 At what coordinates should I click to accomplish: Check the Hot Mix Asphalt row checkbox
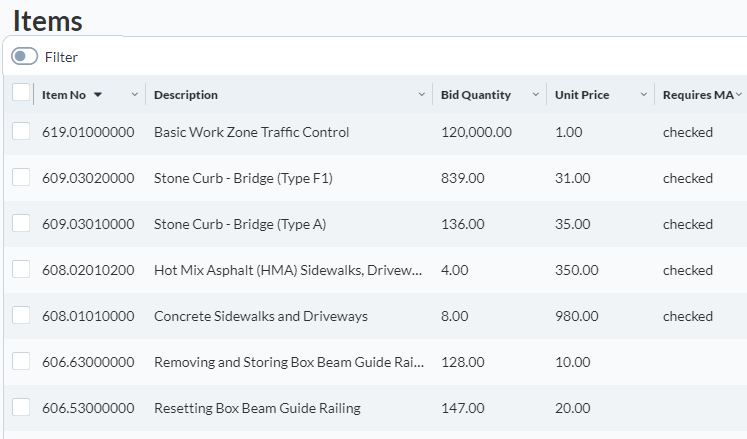[21, 269]
